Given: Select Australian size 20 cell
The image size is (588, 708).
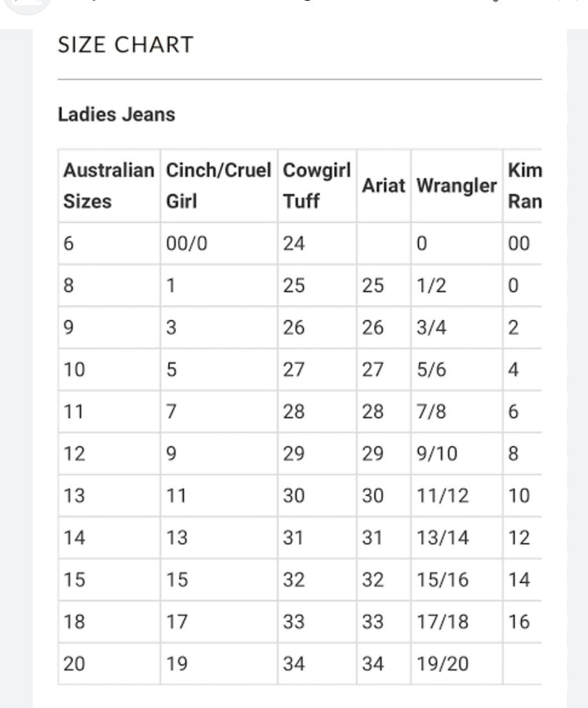Looking at the screenshot, I should (x=73, y=664).
